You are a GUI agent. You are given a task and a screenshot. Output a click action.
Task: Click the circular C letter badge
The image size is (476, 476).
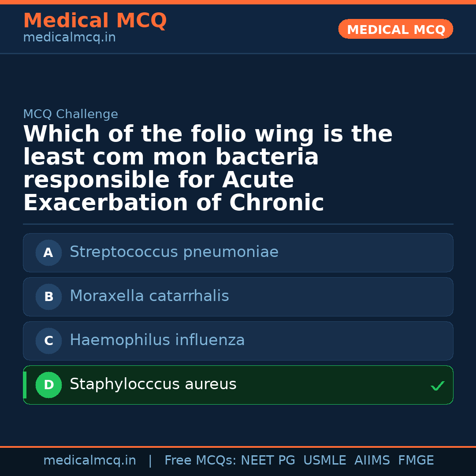[x=48, y=341]
